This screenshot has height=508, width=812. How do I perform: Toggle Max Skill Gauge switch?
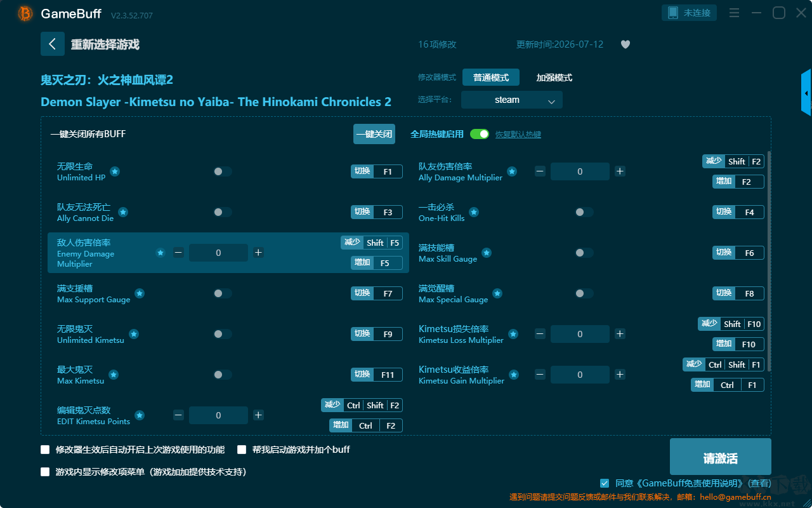pyautogui.click(x=584, y=253)
